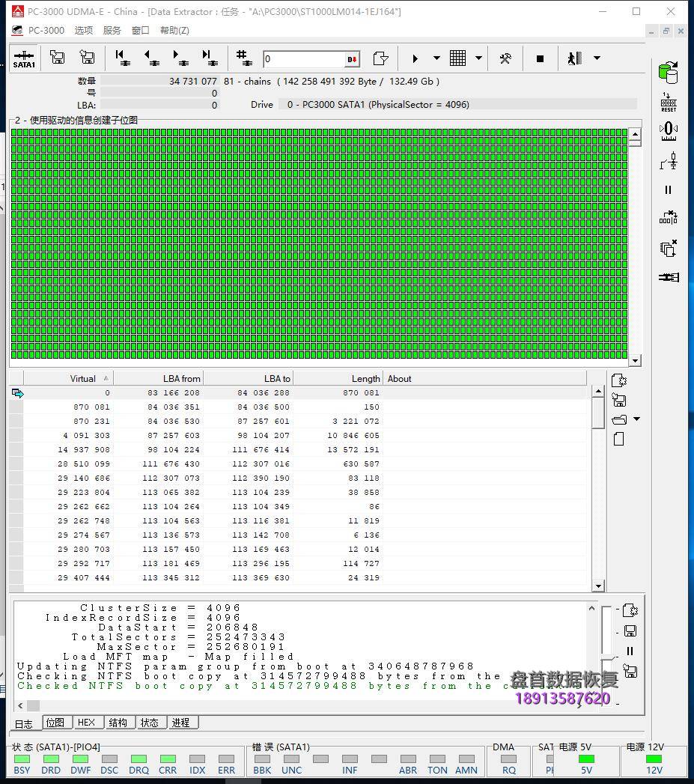Toggle pause in the right sidebar
694x784 pixels.
click(667, 189)
